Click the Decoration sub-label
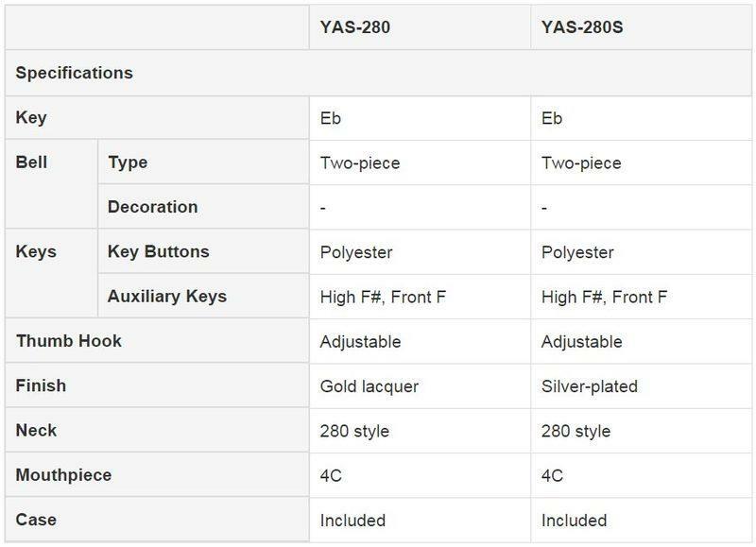The width and height of the screenshot is (756, 547). pyautogui.click(x=153, y=207)
